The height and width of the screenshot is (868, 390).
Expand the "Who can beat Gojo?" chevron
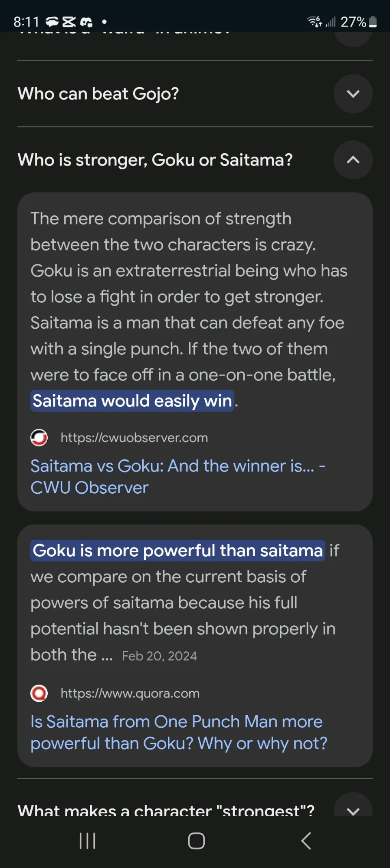tap(353, 94)
